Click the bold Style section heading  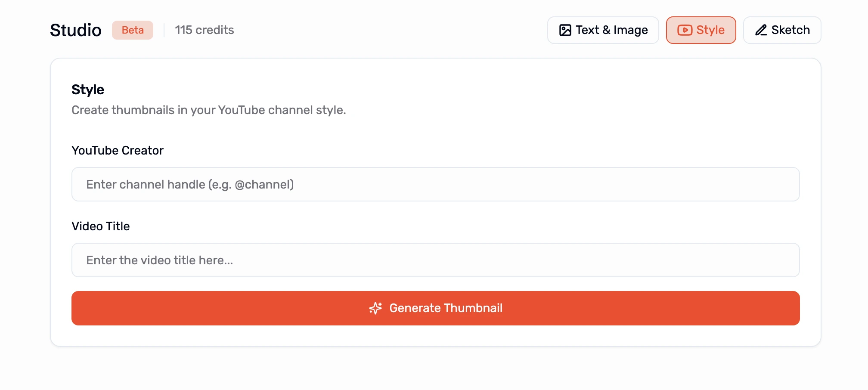coord(88,90)
